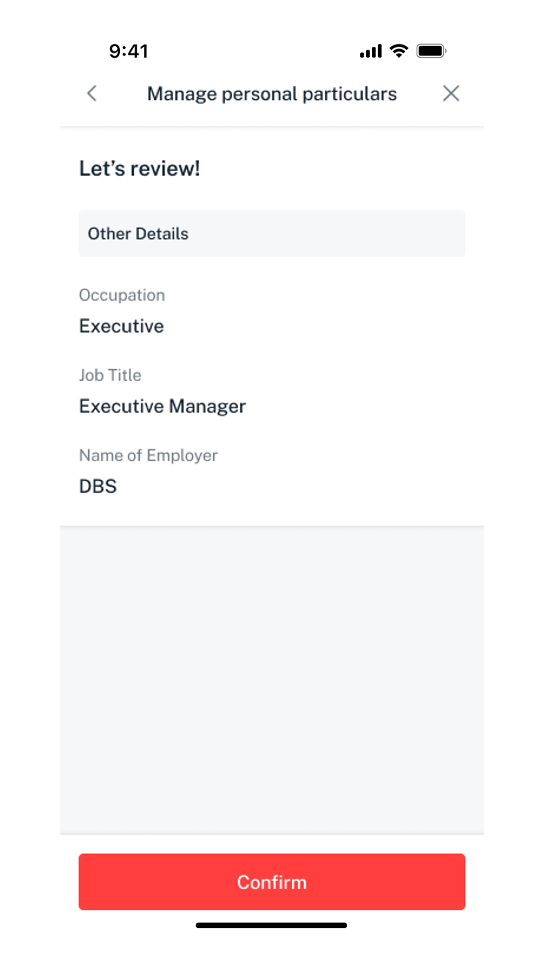This screenshot has width=544, height=980.
Task: Click the cellular signal strength icon
Action: point(371,51)
